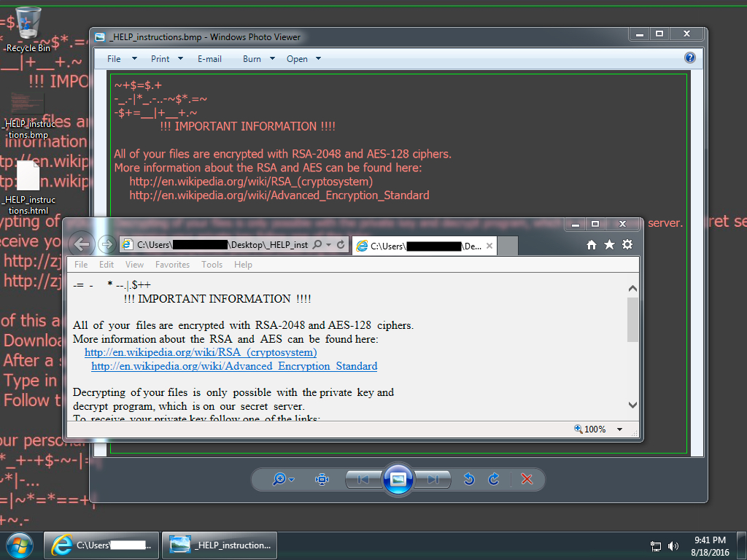The width and height of the screenshot is (747, 560).
Task: Switch to Internet Explorer taskbar button
Action: point(101,545)
